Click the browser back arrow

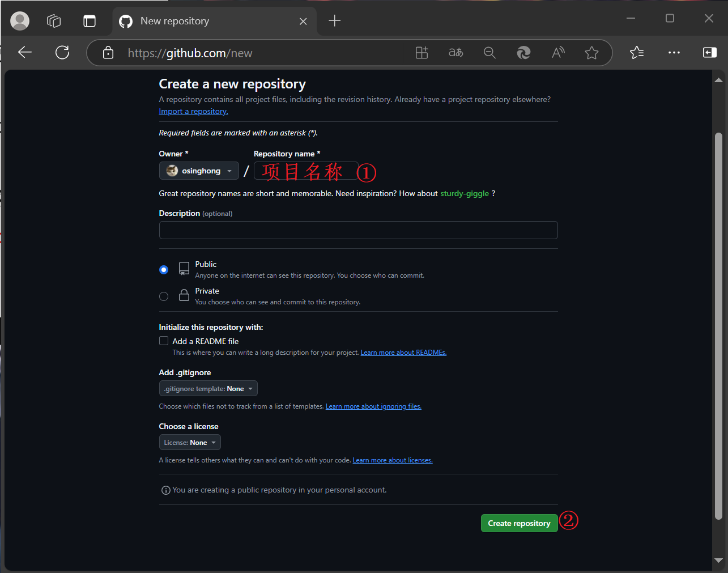25,53
